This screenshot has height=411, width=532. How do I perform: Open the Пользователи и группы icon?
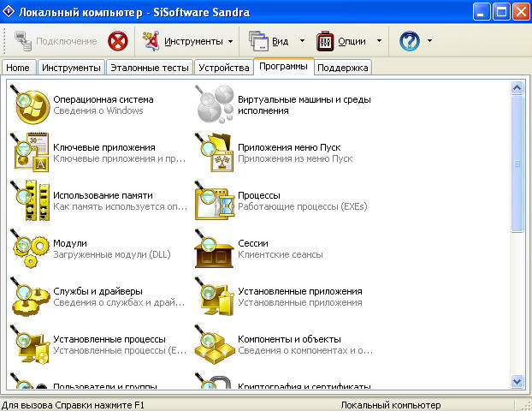tap(30, 380)
